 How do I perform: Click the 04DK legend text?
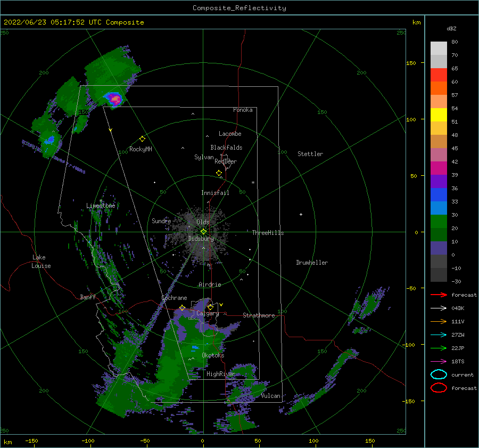click(458, 308)
